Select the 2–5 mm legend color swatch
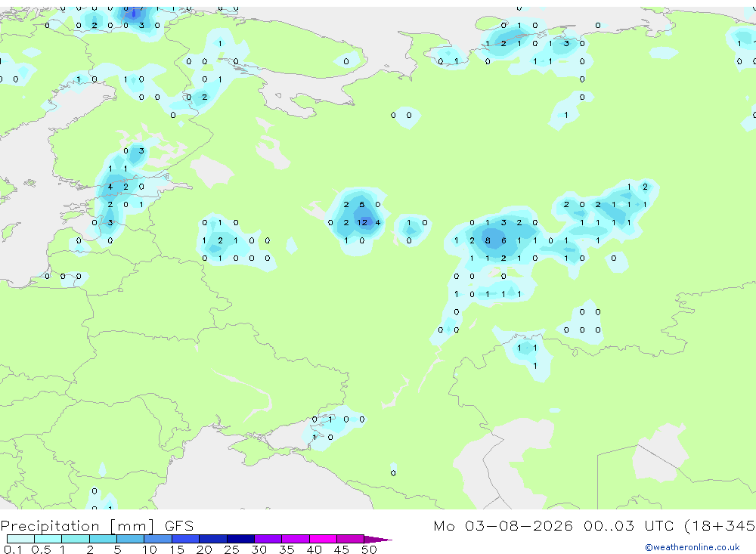The height and width of the screenshot is (554, 756). pyautogui.click(x=103, y=539)
